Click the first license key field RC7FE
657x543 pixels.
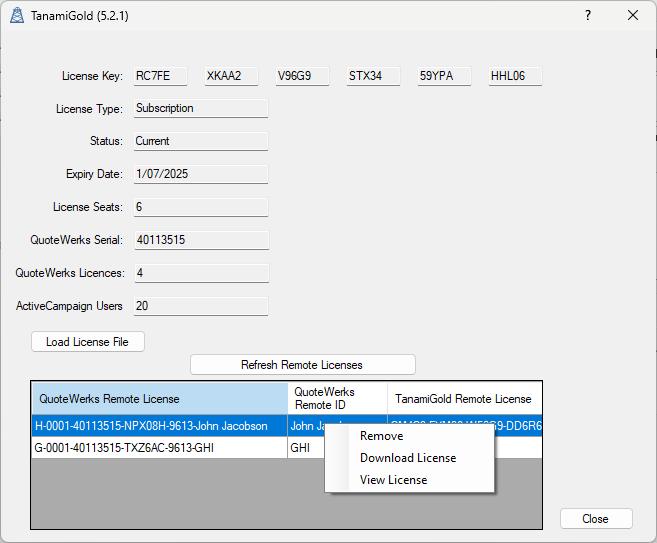coord(159,76)
